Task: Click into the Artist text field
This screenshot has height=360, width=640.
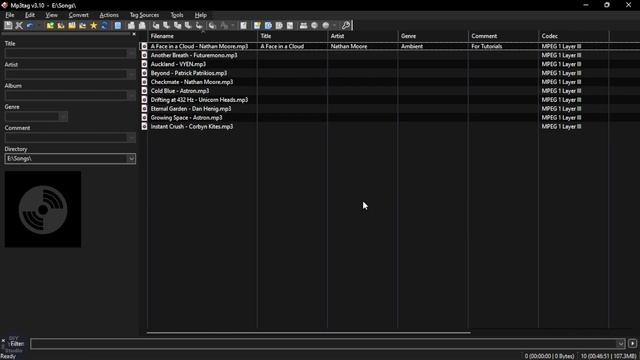Action: pyautogui.click(x=66, y=74)
